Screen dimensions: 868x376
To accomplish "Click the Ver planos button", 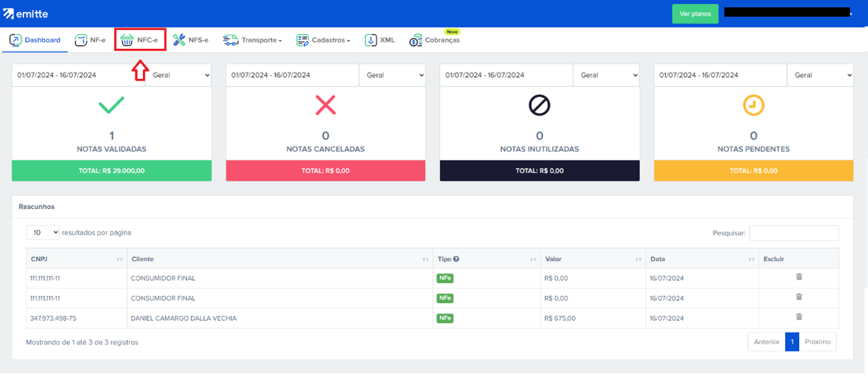I will click(x=695, y=14).
